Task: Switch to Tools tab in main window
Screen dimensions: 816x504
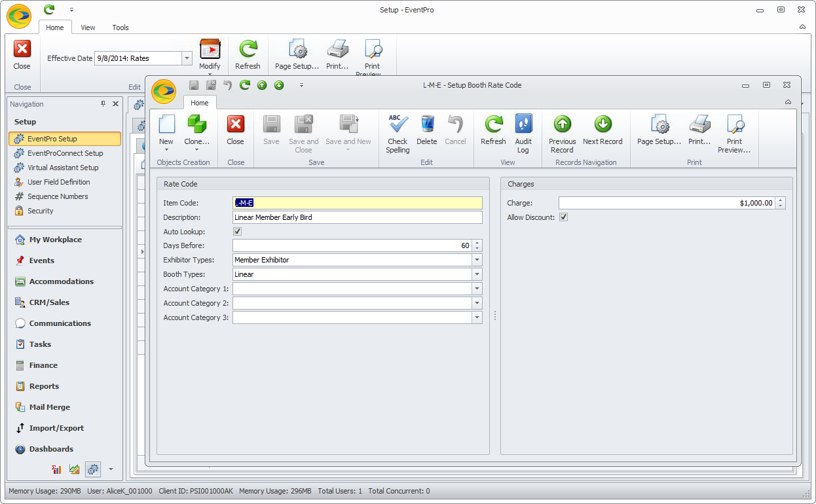Action: pos(121,27)
